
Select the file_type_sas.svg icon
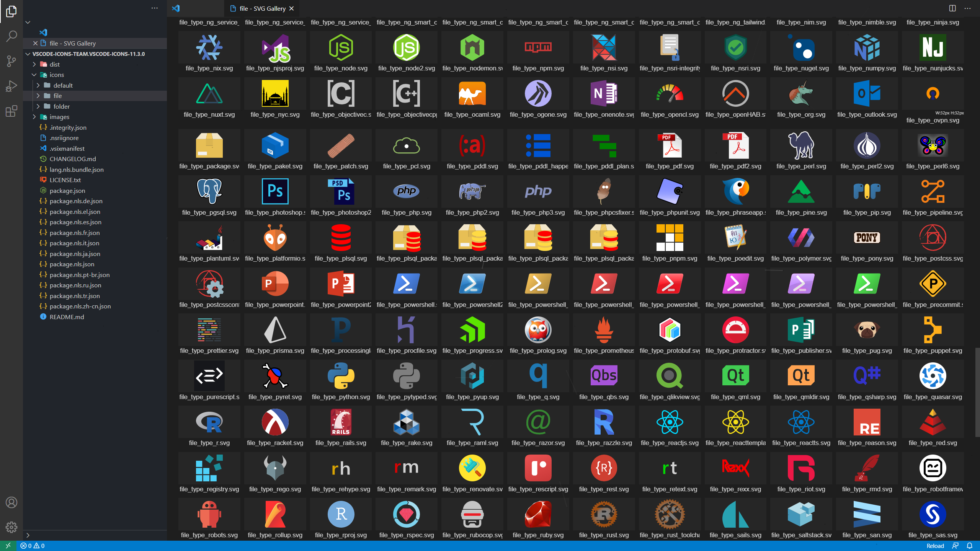click(x=933, y=514)
